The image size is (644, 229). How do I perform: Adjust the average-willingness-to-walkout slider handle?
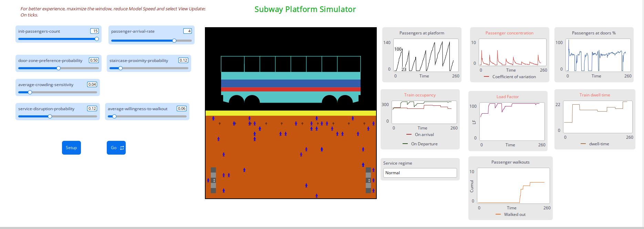point(114,116)
